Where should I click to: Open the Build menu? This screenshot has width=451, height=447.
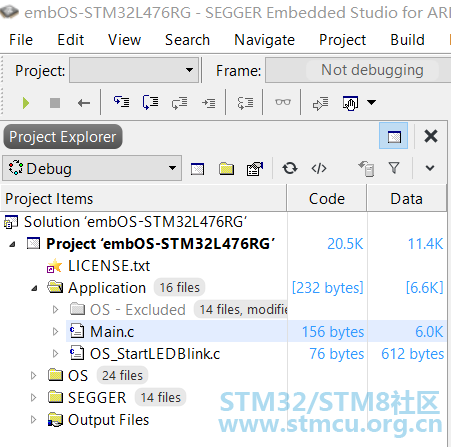pyautogui.click(x=407, y=40)
